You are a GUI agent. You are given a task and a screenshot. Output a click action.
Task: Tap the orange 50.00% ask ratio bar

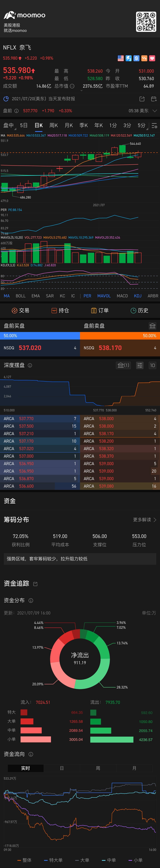[x=120, y=336]
